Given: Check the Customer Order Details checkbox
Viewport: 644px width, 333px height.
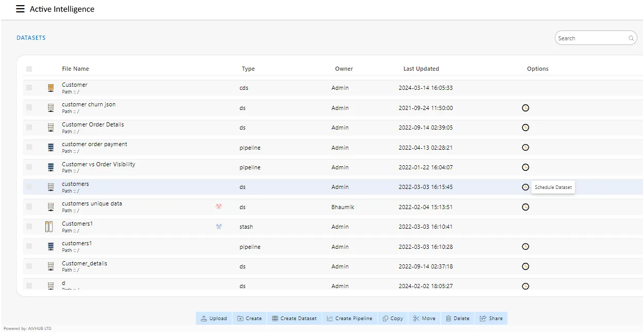Looking at the screenshot, I should [29, 128].
